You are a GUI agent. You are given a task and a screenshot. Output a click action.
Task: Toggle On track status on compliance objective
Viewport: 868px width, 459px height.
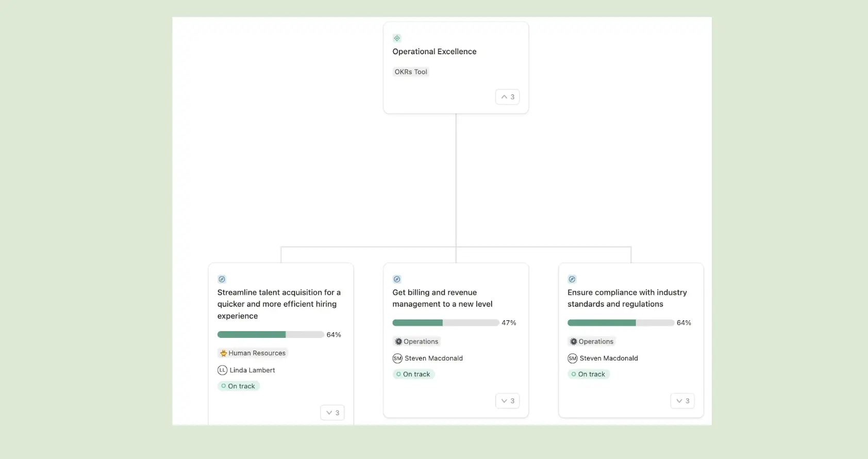coord(589,374)
